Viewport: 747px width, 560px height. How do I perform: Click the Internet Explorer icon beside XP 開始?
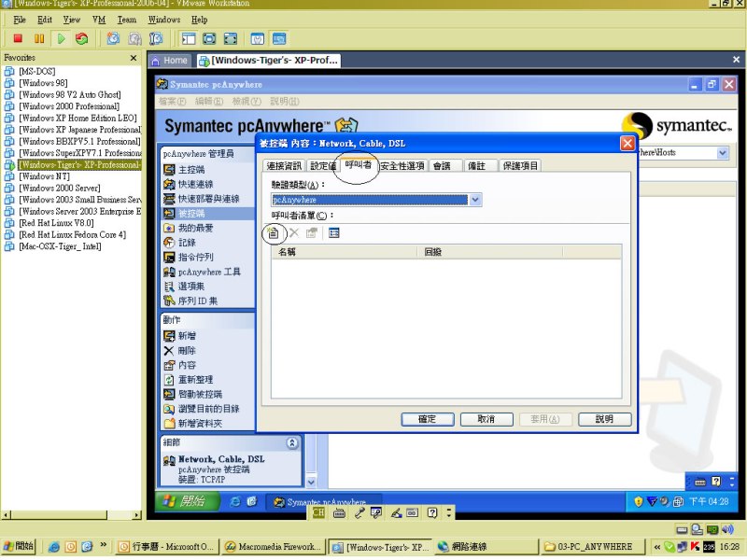pos(235,501)
